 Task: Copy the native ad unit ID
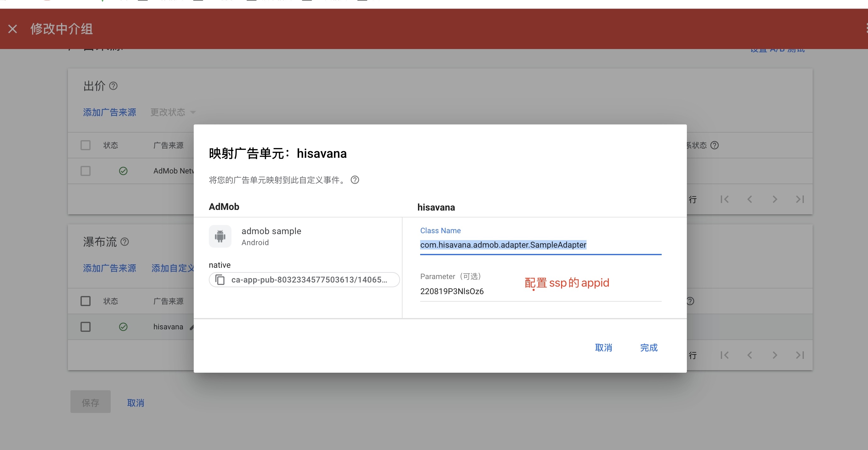[220, 280]
